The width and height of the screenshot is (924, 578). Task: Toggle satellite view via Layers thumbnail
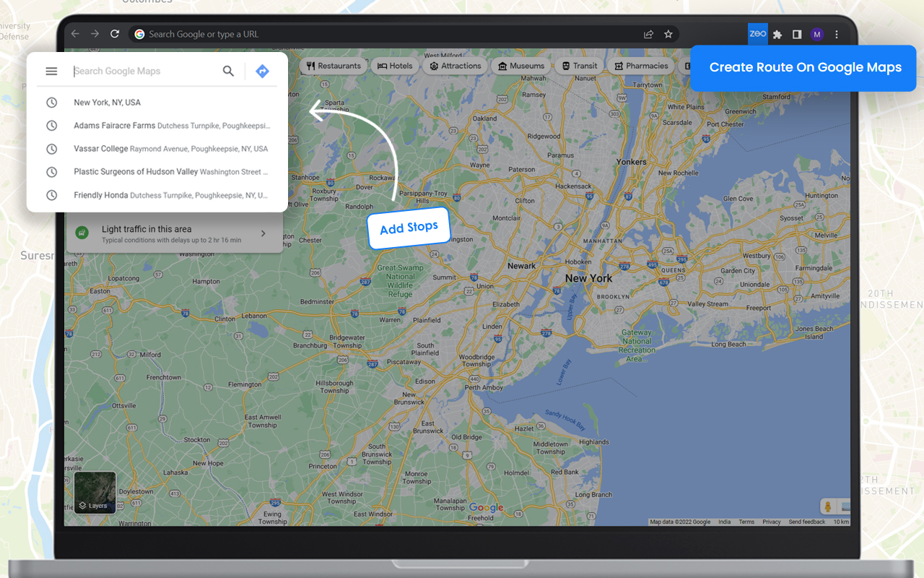(x=95, y=492)
